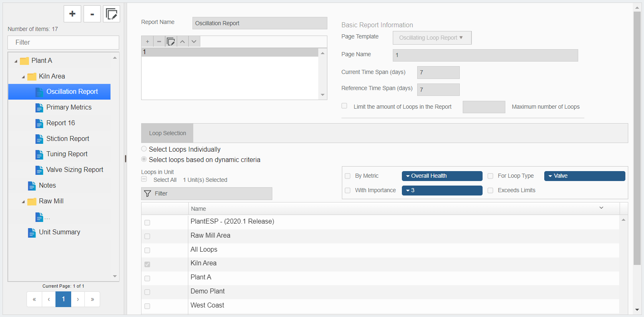Collapse the Raw Mill tree node
The width and height of the screenshot is (644, 317).
(23, 202)
